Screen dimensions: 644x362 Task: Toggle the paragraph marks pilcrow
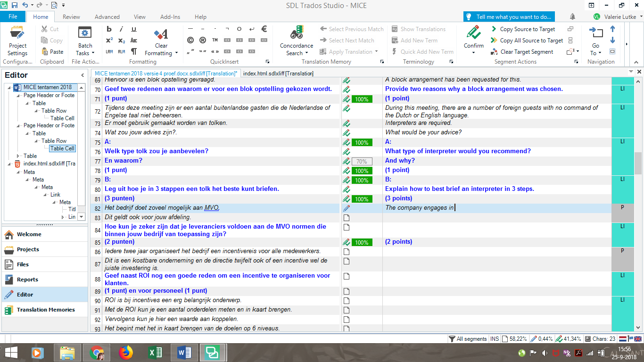(x=134, y=52)
